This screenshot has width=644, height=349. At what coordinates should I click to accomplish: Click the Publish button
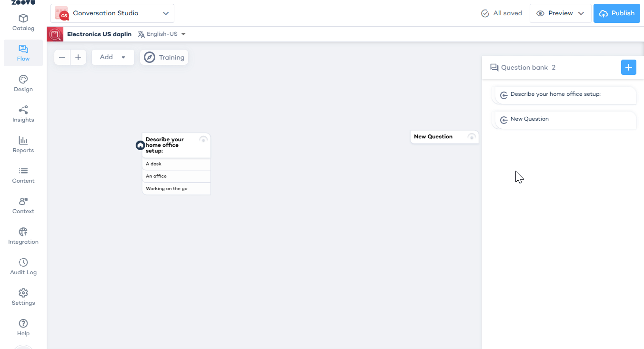coord(616,13)
